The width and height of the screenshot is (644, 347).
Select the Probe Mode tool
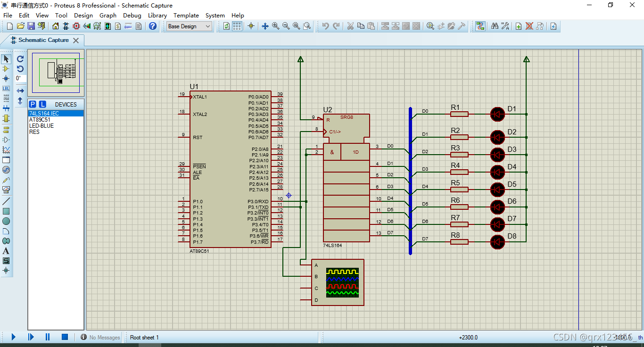(6, 180)
